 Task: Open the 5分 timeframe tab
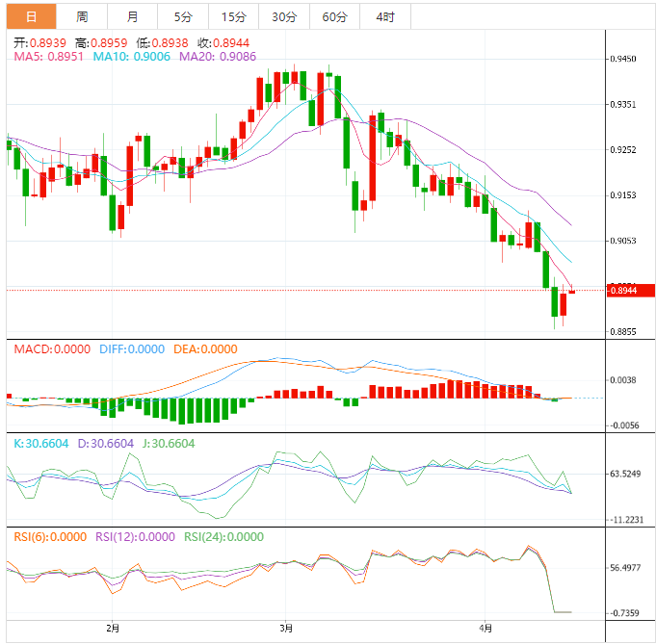click(182, 16)
